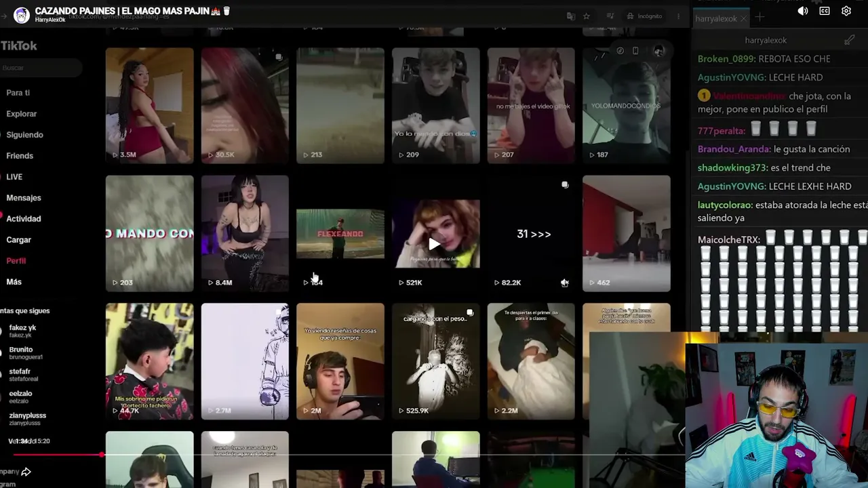Open Actividad notifications
This screenshot has width=868, height=488.
(24, 219)
